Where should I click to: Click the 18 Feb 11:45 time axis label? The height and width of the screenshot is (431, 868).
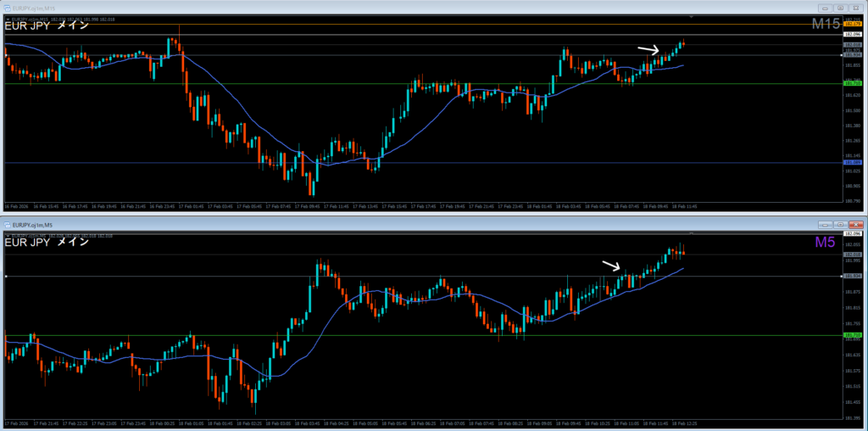pos(684,206)
